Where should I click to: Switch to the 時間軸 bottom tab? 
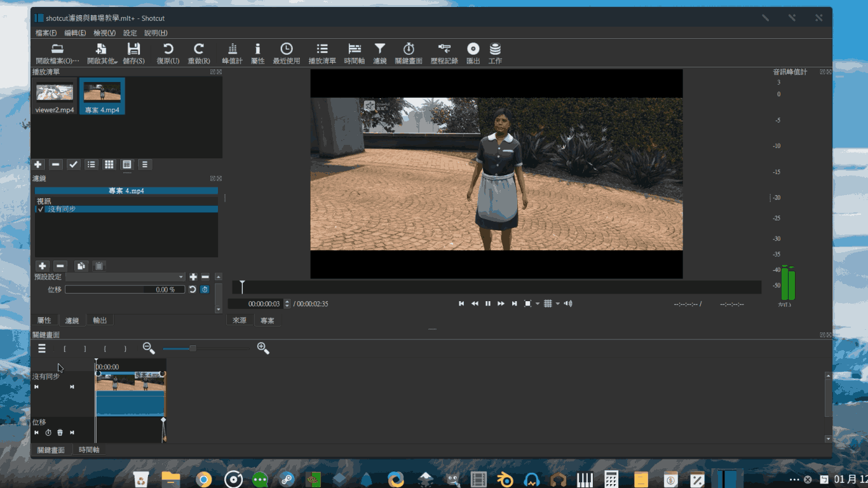[x=89, y=450]
